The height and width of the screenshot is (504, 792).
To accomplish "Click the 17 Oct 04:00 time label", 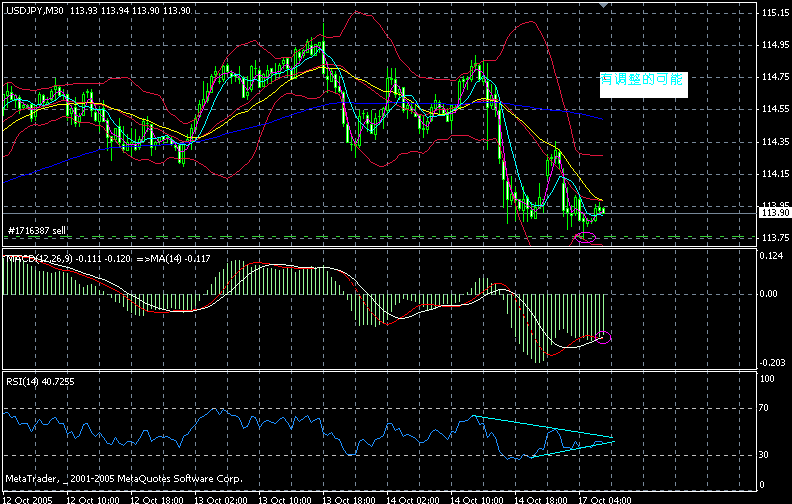I will pos(605,500).
